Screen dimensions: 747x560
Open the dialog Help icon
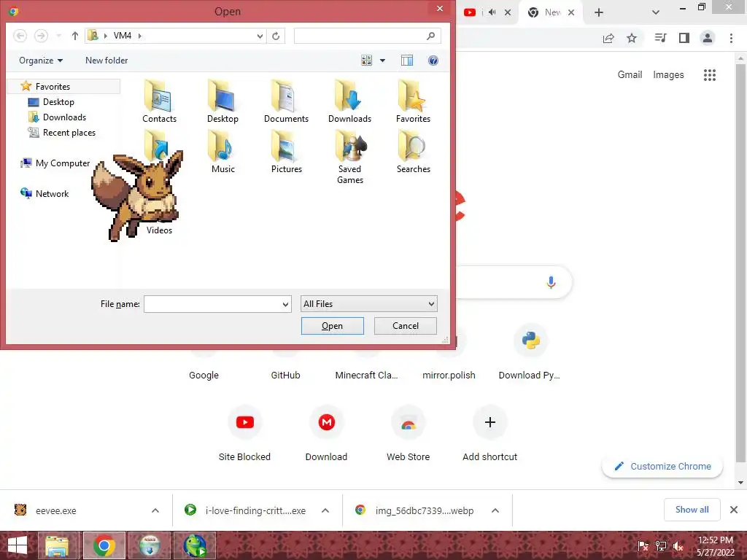pyautogui.click(x=433, y=61)
